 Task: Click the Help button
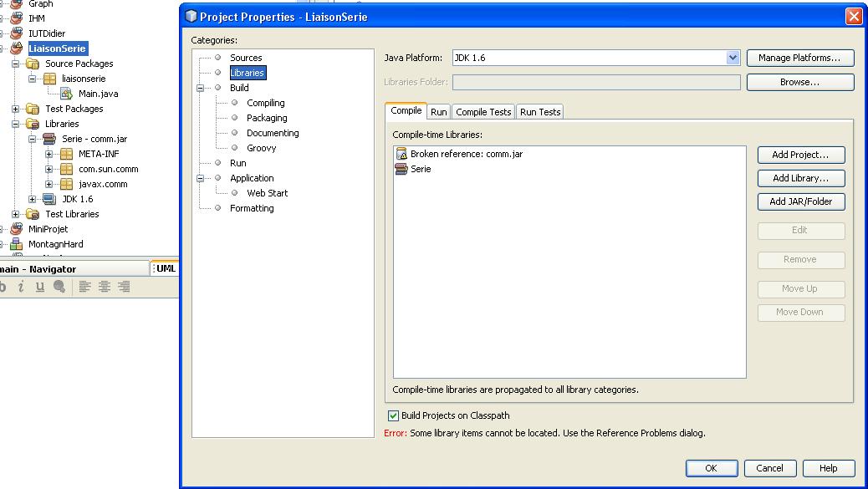point(829,469)
